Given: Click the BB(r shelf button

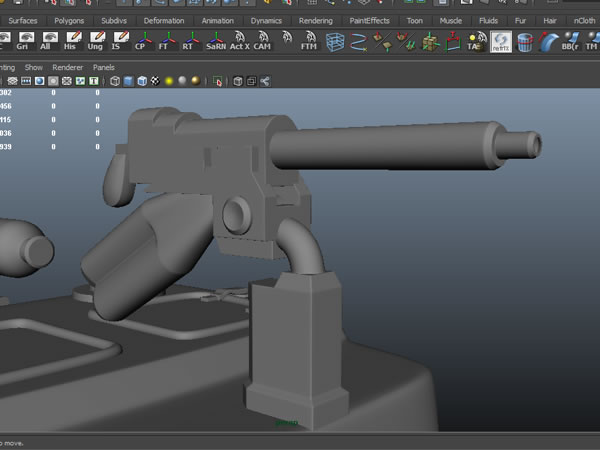Looking at the screenshot, I should point(570,42).
